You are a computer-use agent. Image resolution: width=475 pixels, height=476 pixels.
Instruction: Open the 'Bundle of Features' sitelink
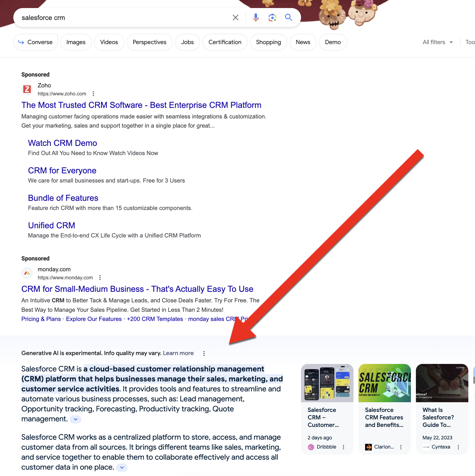[x=63, y=198]
